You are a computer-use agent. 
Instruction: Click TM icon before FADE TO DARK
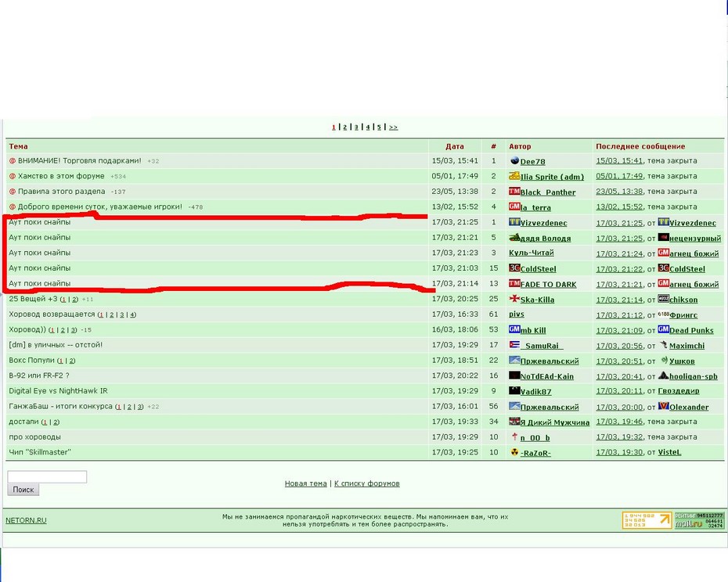514,283
